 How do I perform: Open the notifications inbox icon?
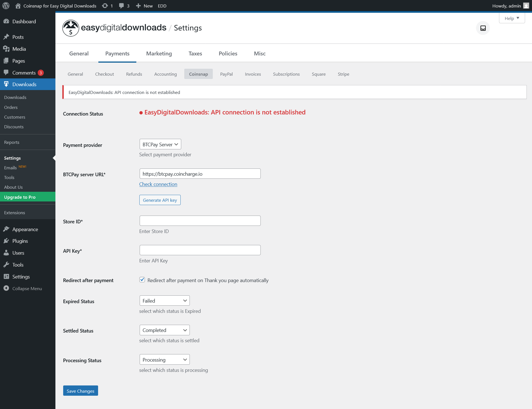coord(483,28)
